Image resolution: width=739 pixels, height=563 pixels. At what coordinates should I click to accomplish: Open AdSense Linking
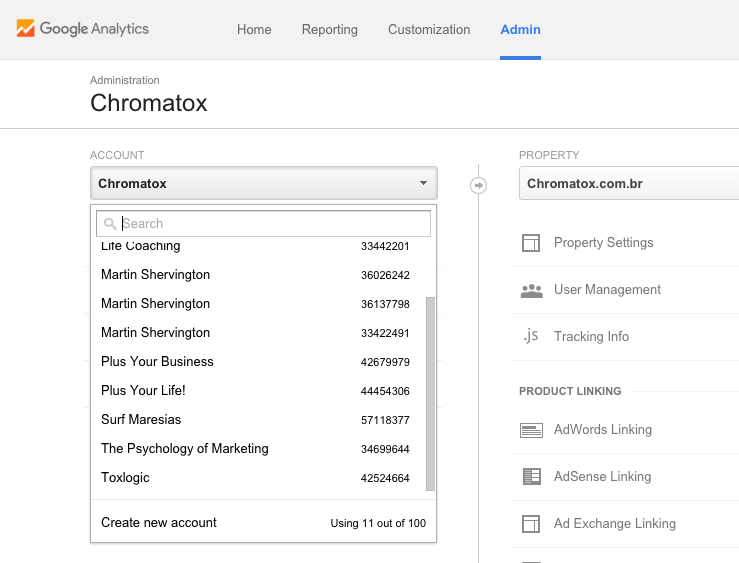[x=602, y=476]
